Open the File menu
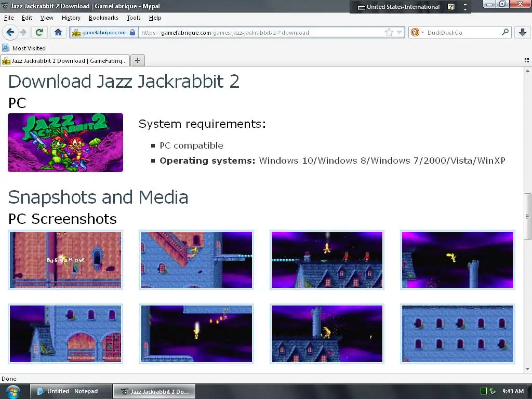532x399 pixels. (x=9, y=18)
